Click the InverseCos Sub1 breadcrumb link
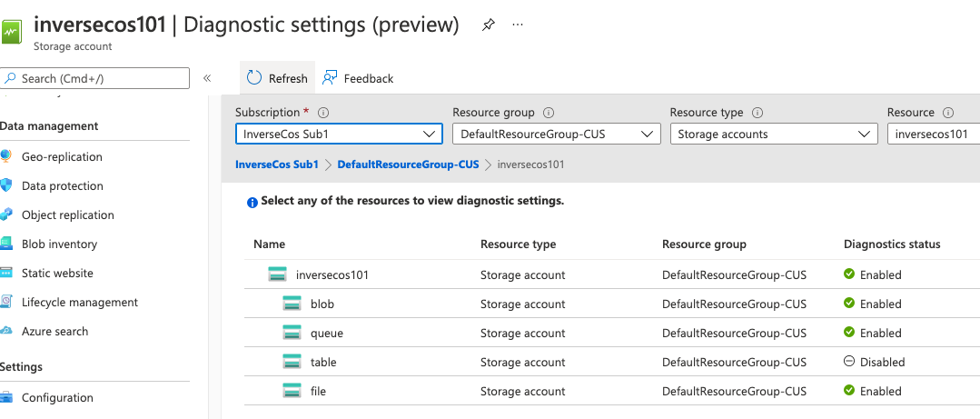 click(277, 165)
